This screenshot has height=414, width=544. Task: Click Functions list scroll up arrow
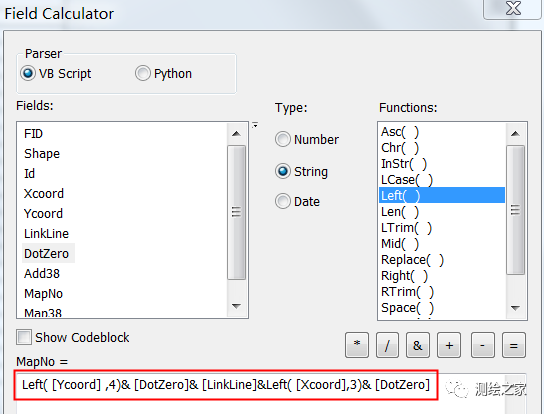(x=515, y=134)
